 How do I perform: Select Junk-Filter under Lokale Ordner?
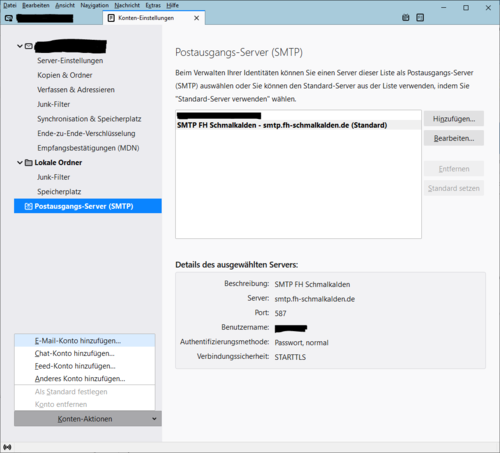click(x=54, y=177)
